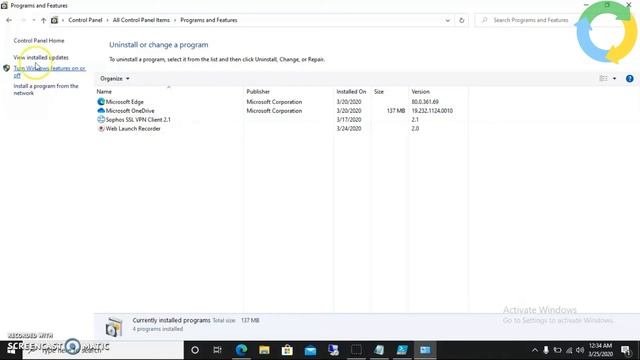Open View installed updates link
640x360 pixels.
pos(41,58)
